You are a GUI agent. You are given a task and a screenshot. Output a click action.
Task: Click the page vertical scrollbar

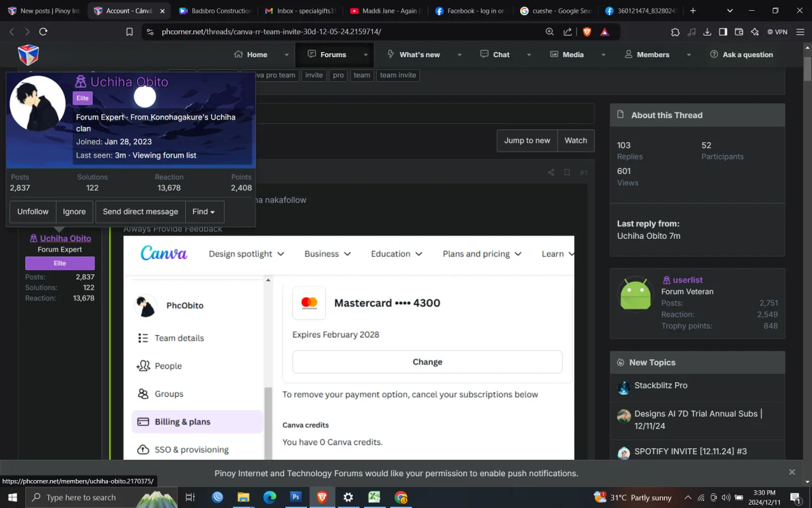807,254
